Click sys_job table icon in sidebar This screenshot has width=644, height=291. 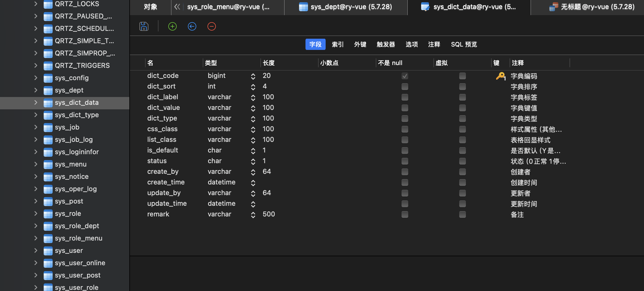pyautogui.click(x=48, y=128)
